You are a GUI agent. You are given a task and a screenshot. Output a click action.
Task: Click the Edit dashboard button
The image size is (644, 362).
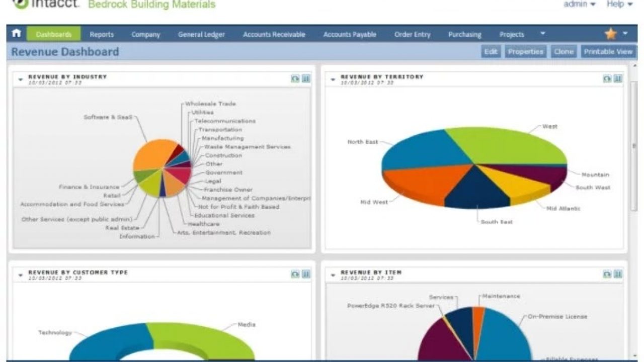tap(491, 51)
